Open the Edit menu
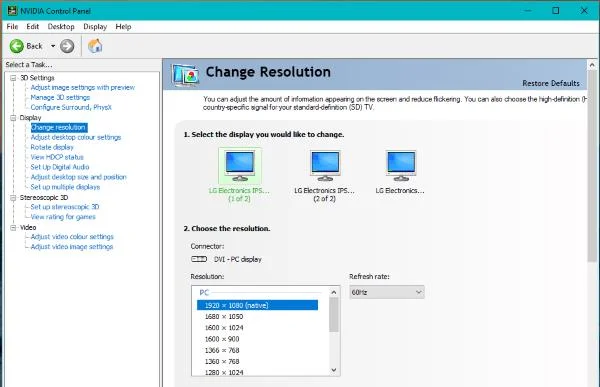The height and width of the screenshot is (387, 600). tap(33, 26)
